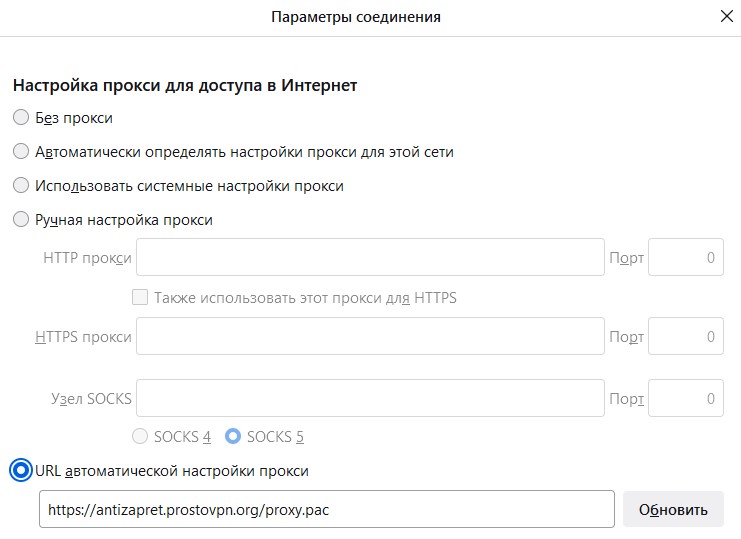Select "URL автоматической настройки прокси" radio
Screen dimensions: 741x539
pyautogui.click(x=21, y=470)
